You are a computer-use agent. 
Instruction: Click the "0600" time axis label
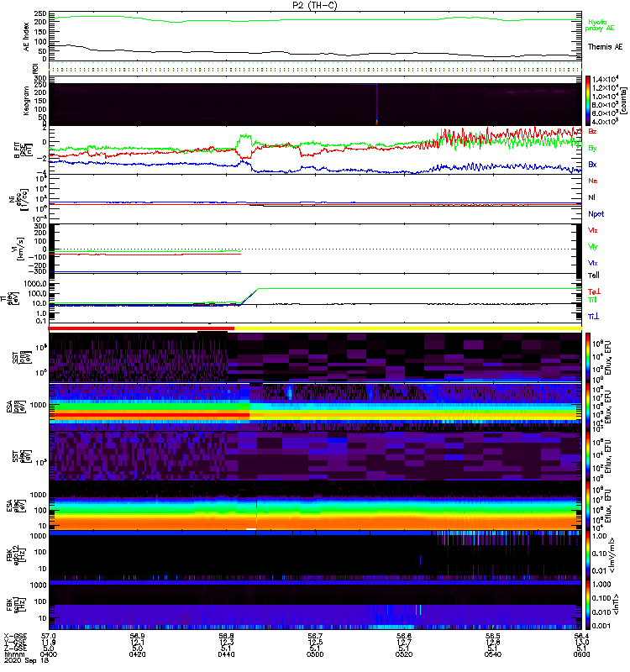581,654
